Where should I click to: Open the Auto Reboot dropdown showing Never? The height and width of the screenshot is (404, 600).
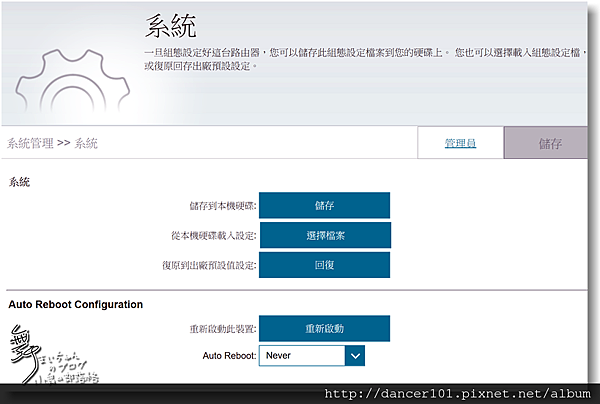pos(312,356)
